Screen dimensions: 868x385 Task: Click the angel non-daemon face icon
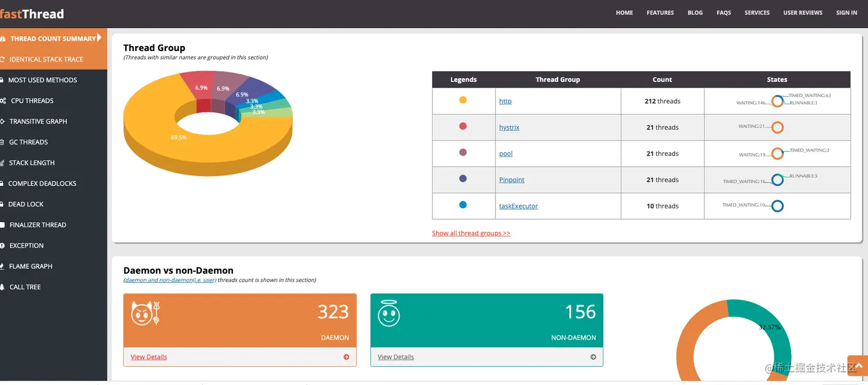389,314
